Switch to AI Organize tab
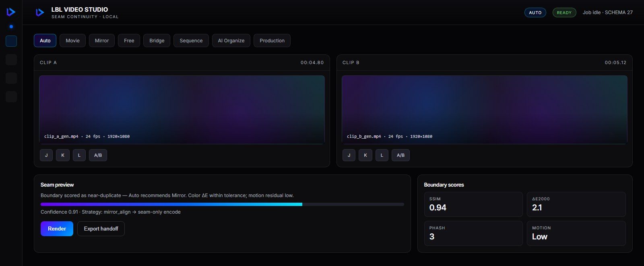The height and width of the screenshot is (266, 644). (231, 41)
